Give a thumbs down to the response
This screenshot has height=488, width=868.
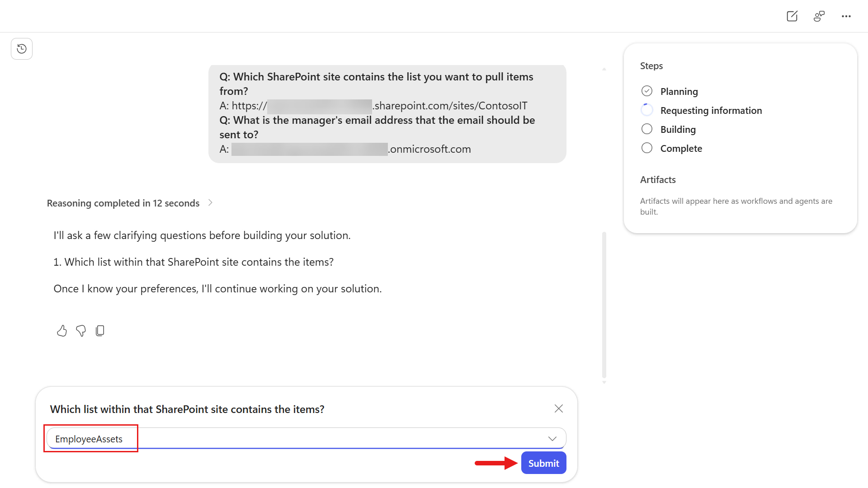click(x=81, y=331)
